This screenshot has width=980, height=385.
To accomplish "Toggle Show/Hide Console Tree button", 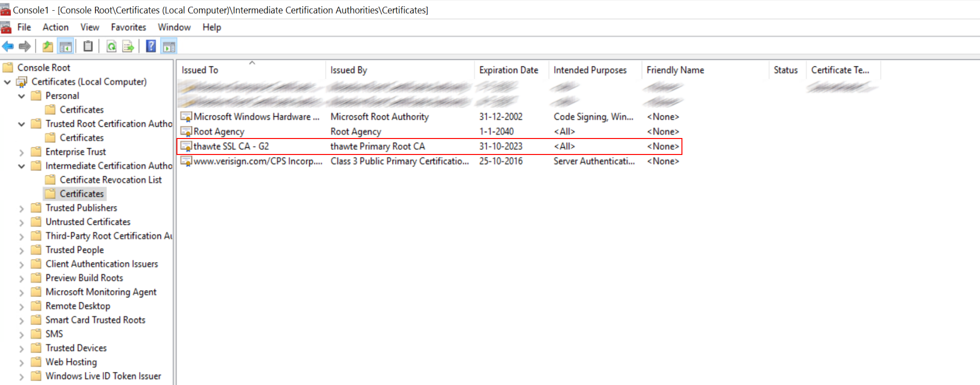I will (65, 46).
